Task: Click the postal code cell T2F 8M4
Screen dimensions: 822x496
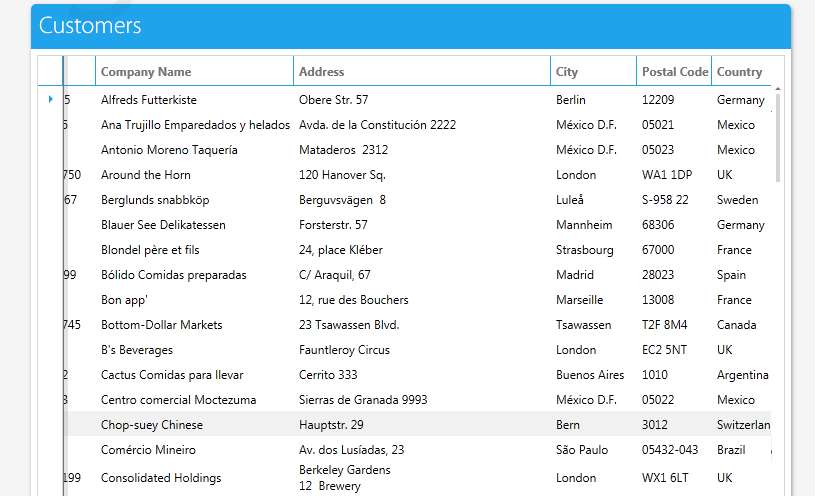Action: point(664,325)
